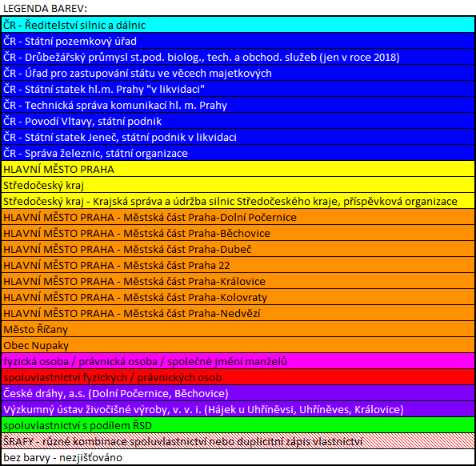Click magenta fyzická osoba legend row

click(x=238, y=361)
